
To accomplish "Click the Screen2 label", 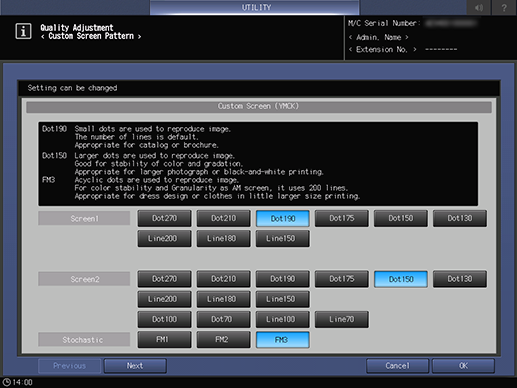I will pyautogui.click(x=84, y=279).
